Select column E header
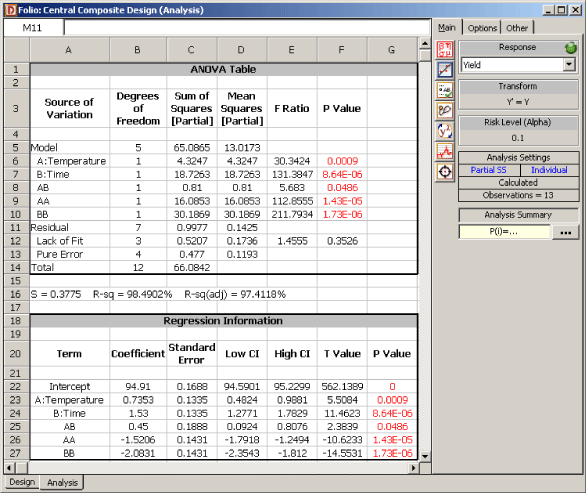586x493 pixels. pos(292,50)
